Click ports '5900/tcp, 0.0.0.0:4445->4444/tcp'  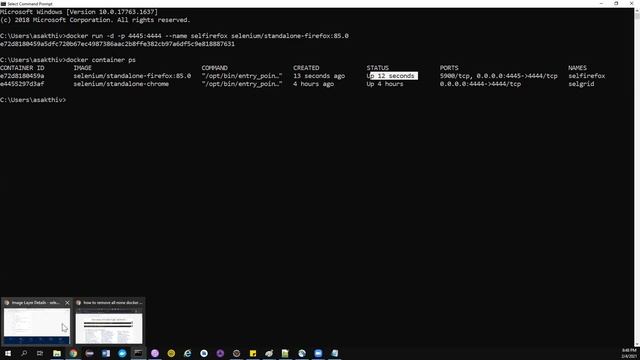tap(498, 76)
